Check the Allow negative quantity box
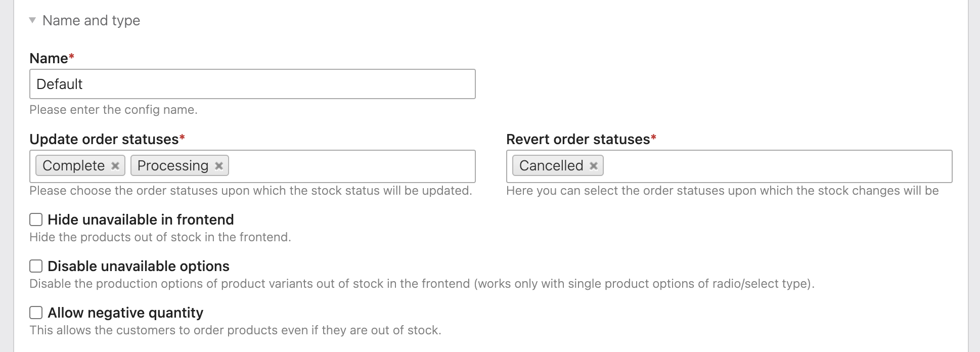The width and height of the screenshot is (980, 352). (36, 313)
